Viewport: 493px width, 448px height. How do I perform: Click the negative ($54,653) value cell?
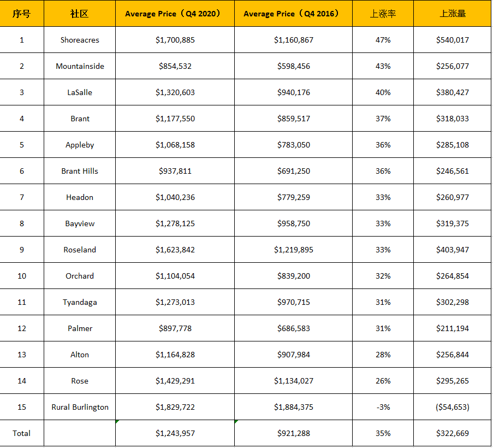[453, 407]
